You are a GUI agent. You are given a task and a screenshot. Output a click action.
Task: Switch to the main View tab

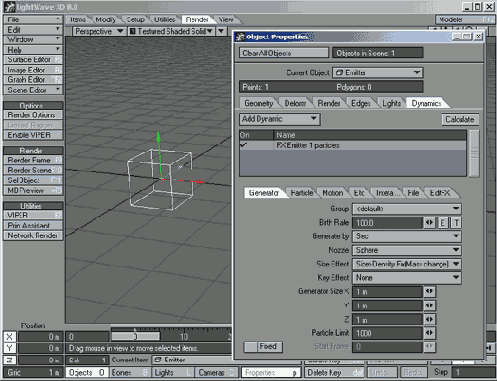(226, 20)
